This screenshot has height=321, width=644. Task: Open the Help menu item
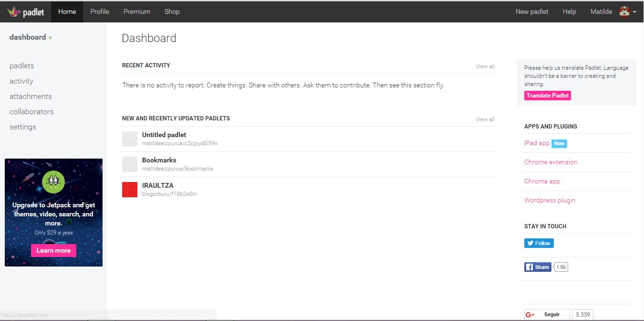point(570,11)
